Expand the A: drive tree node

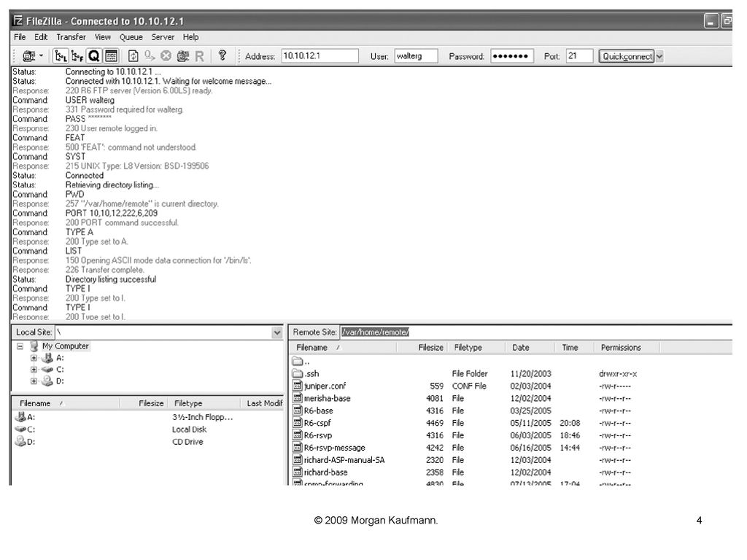coord(34,358)
